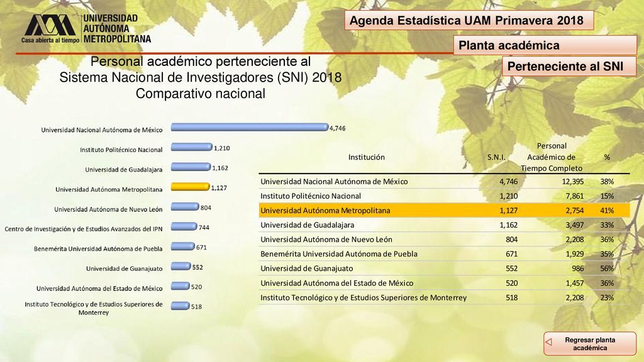The image size is (644, 362).
Task: Click the bar labeled 744 for Cinvestav IPN
Action: click(x=184, y=226)
